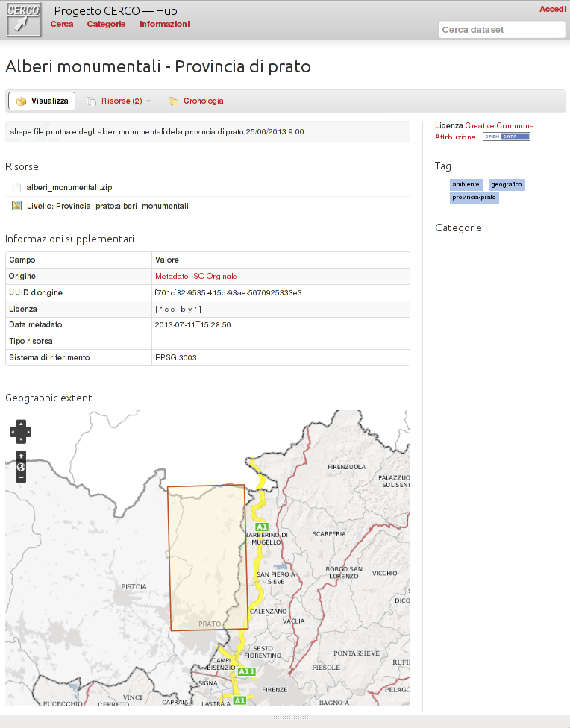Click the Accedi login link
Screen dimensions: 570x728
click(x=552, y=9)
